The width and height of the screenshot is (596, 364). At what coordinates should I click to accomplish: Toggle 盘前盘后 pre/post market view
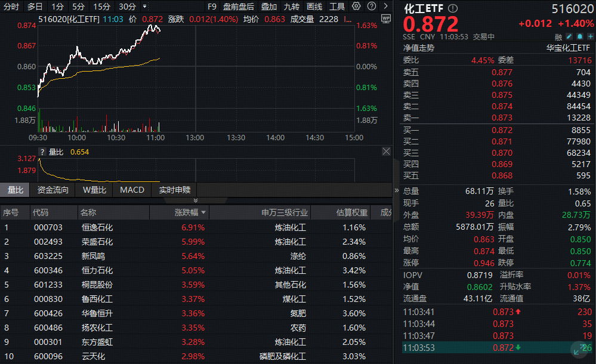tap(238, 7)
